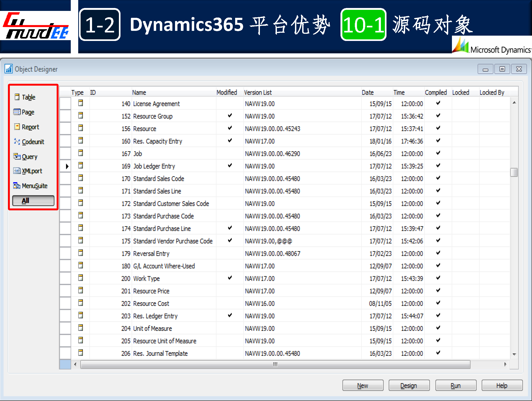
Task: Sort by the Version List column header
Action: pyautogui.click(x=258, y=93)
